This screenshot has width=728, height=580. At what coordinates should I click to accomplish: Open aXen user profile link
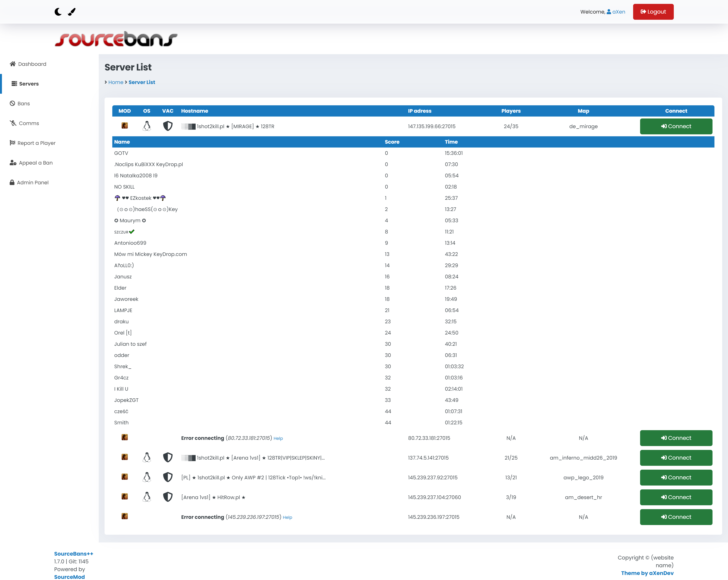coord(618,12)
